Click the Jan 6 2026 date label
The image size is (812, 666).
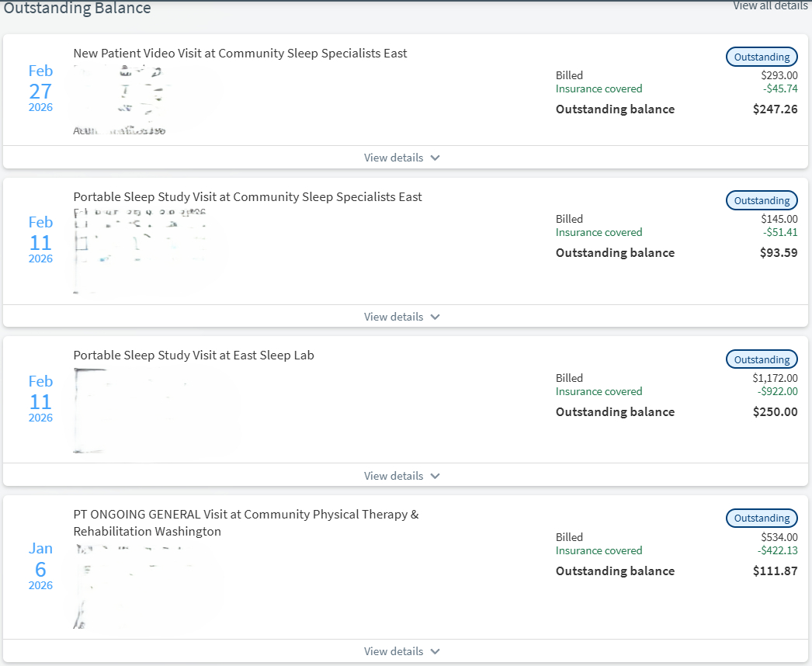[x=40, y=567]
